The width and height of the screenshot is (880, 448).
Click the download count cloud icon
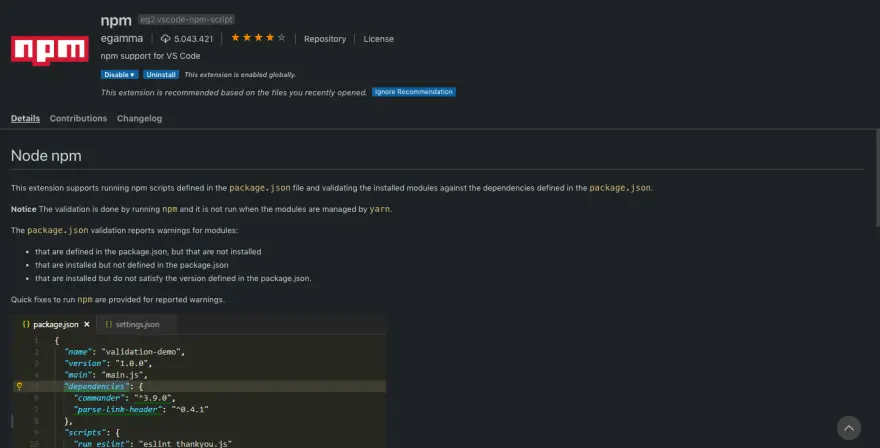point(166,39)
